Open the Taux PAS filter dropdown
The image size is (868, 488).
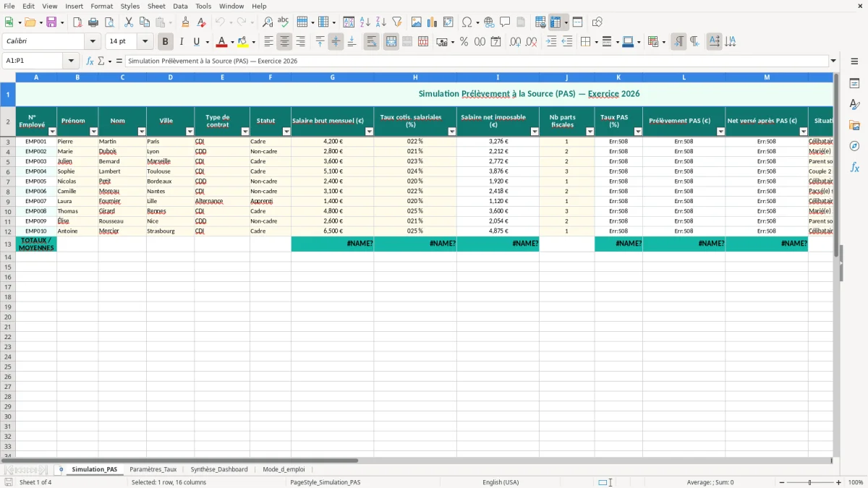[x=637, y=132]
